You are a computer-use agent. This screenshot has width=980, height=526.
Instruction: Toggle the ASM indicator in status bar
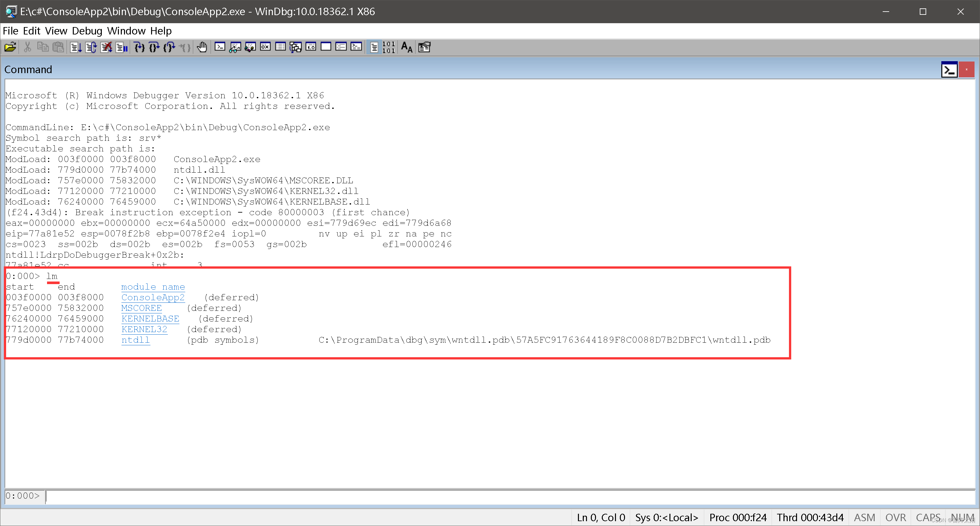(x=864, y=517)
